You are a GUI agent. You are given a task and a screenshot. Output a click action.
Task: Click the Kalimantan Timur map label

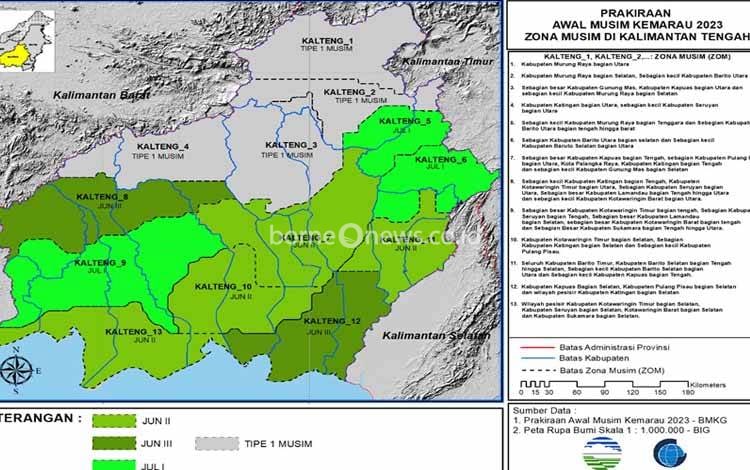(447, 61)
